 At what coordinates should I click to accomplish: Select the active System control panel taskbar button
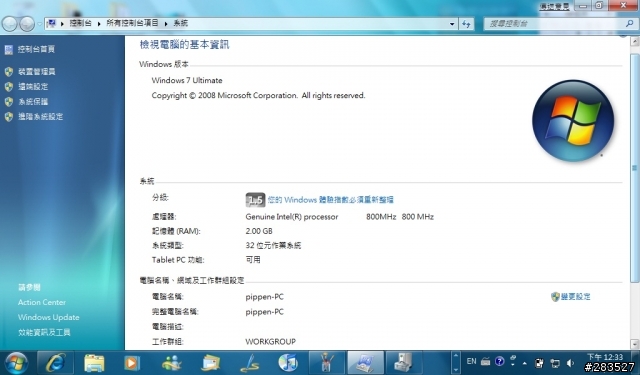click(366, 363)
